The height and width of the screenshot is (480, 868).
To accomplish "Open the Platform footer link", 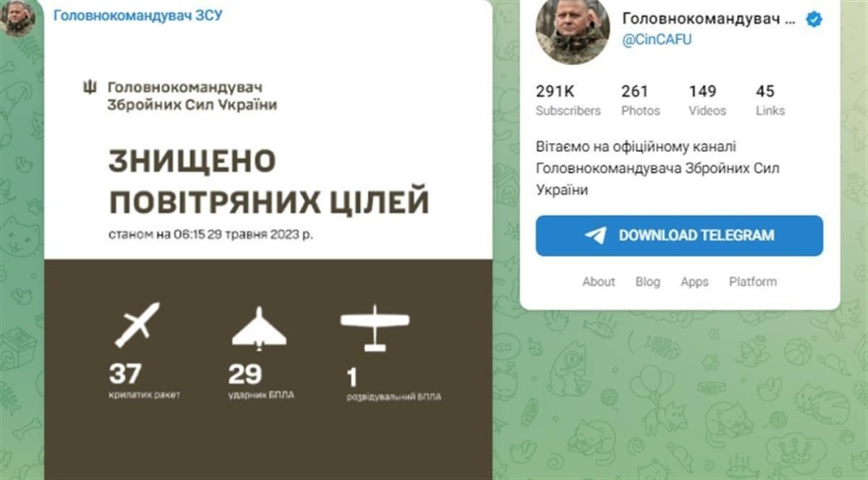I will [753, 282].
